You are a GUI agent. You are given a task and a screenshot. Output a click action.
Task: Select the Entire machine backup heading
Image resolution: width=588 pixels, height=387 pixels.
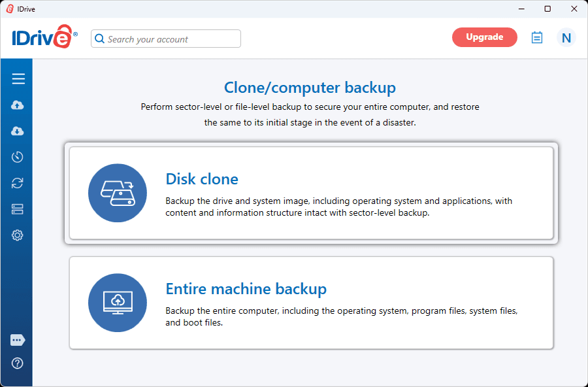click(246, 289)
